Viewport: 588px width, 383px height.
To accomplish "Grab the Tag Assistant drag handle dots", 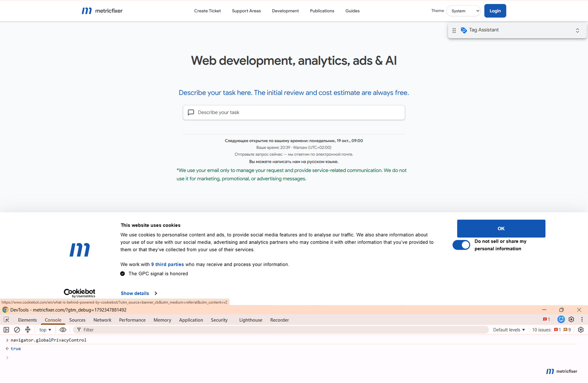I will 454,30.
